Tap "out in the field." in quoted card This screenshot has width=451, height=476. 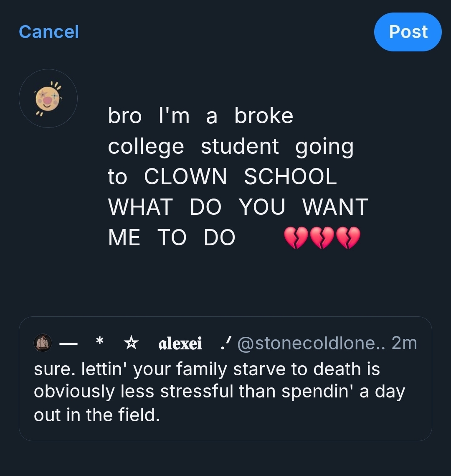click(x=97, y=415)
